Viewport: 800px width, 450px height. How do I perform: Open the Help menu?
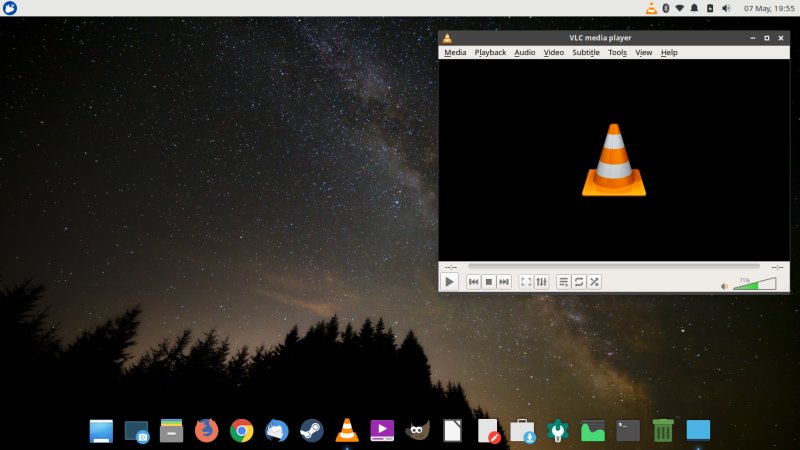pyautogui.click(x=669, y=52)
